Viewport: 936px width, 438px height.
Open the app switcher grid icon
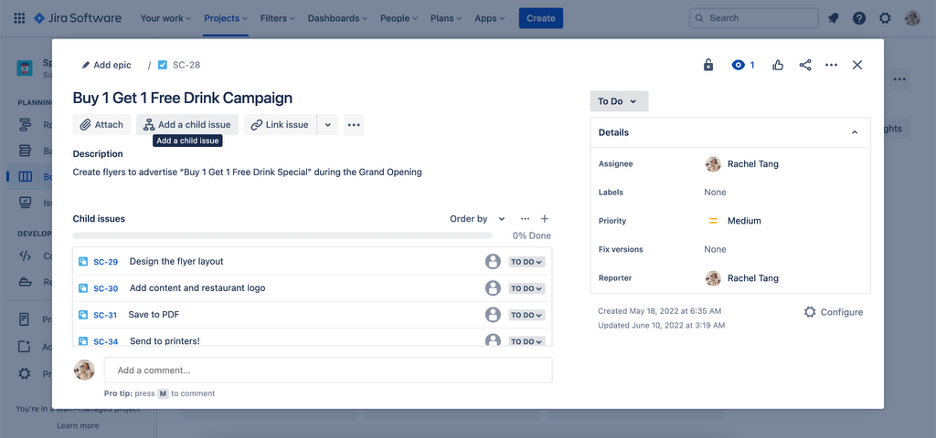[x=19, y=18]
